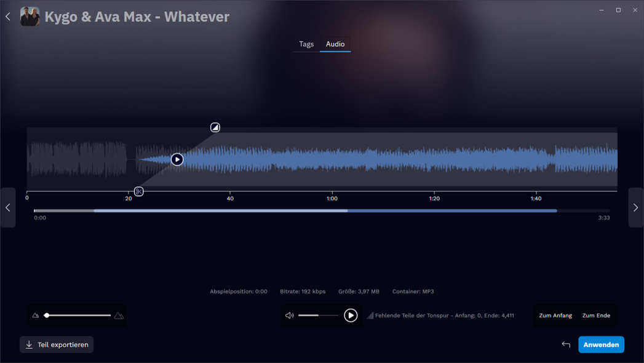This screenshot has height=363, width=644.
Task: Go back using the top-left arrow
Action: (8, 17)
